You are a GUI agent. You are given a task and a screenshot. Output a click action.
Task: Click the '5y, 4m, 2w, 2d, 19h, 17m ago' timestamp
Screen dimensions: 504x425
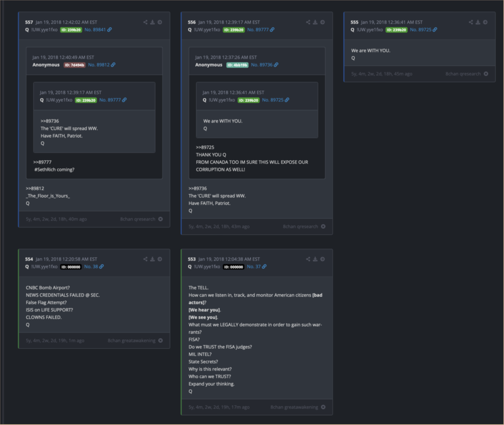coord(219,407)
